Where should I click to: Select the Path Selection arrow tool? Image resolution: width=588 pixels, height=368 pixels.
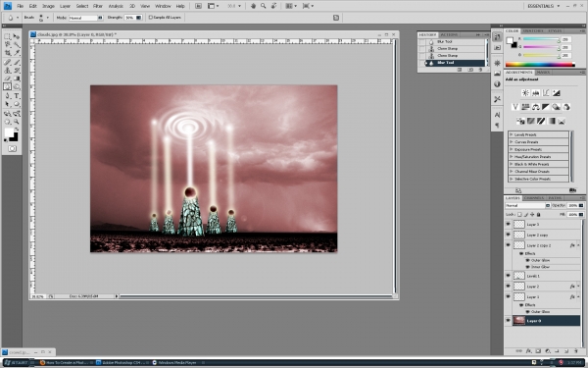7,104
